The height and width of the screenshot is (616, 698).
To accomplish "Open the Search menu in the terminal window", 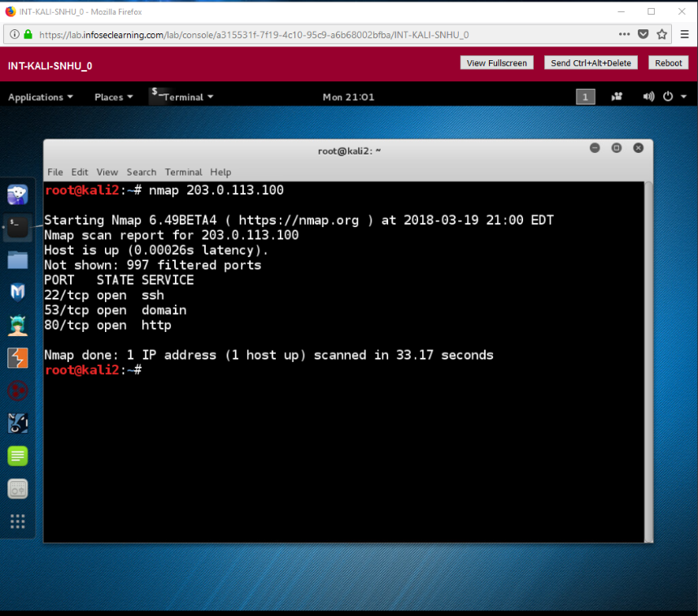I will 141,172.
